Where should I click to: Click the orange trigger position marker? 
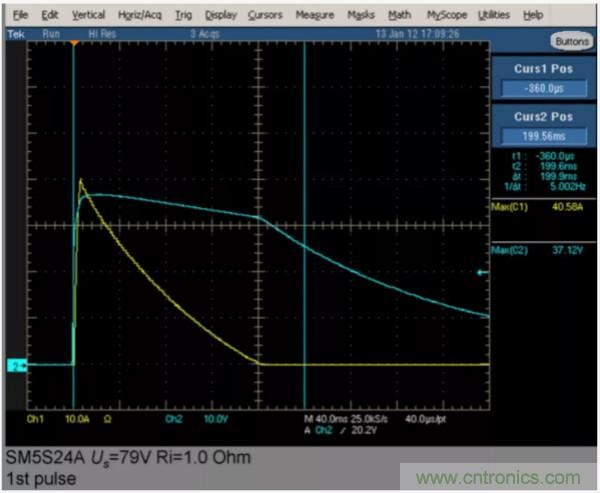click(x=74, y=45)
